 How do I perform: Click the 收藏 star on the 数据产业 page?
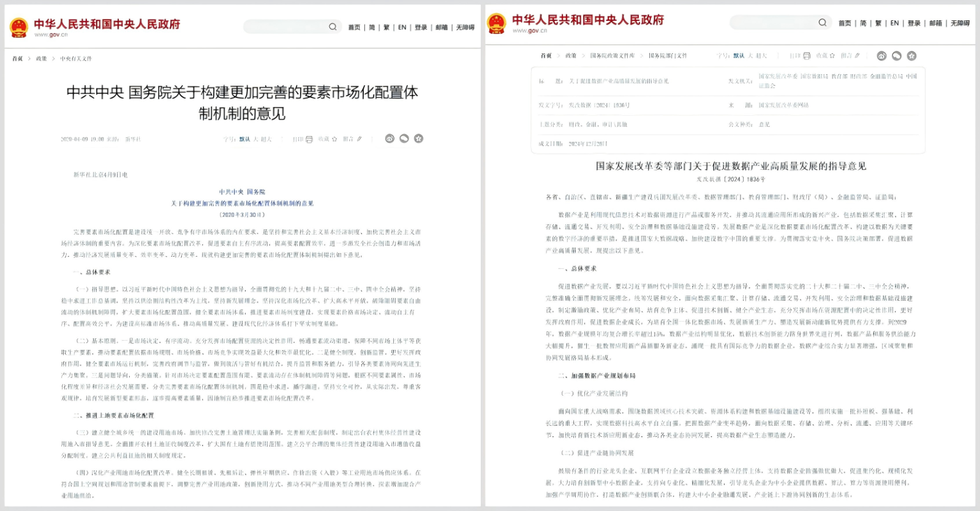(x=832, y=56)
